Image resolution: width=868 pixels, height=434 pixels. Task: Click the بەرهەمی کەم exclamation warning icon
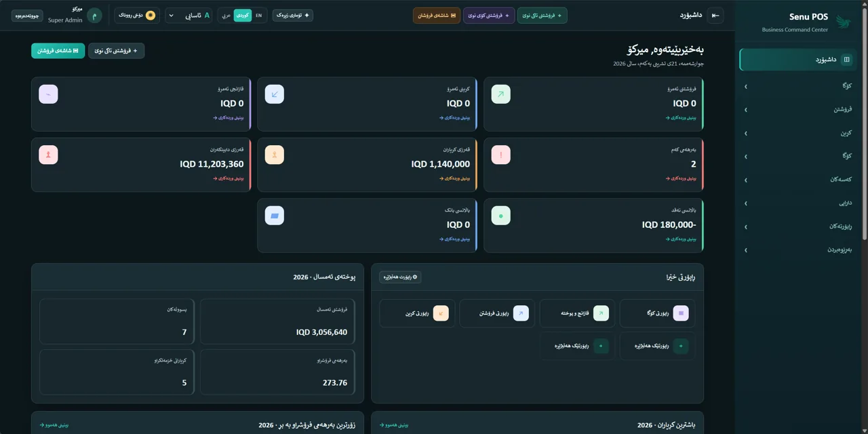[x=500, y=155]
